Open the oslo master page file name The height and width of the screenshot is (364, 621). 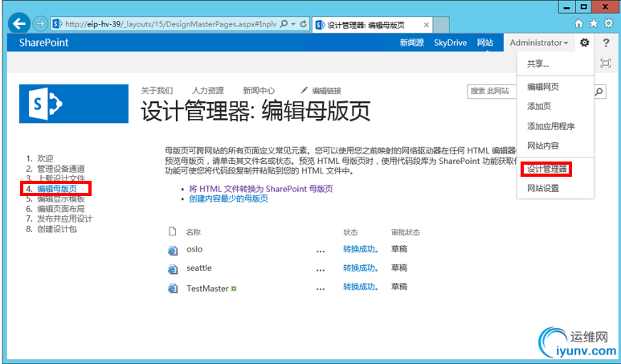[194, 249]
